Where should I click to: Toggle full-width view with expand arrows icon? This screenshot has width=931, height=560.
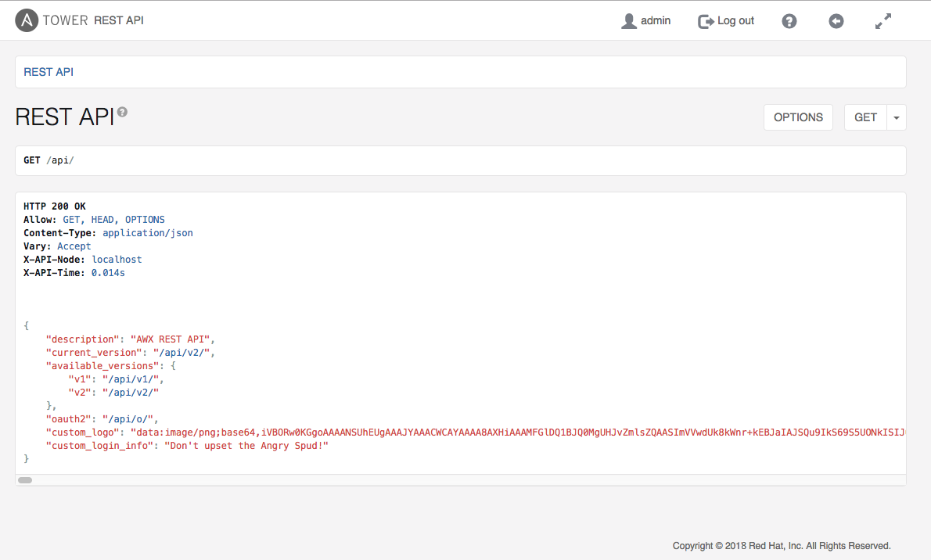[x=883, y=21]
